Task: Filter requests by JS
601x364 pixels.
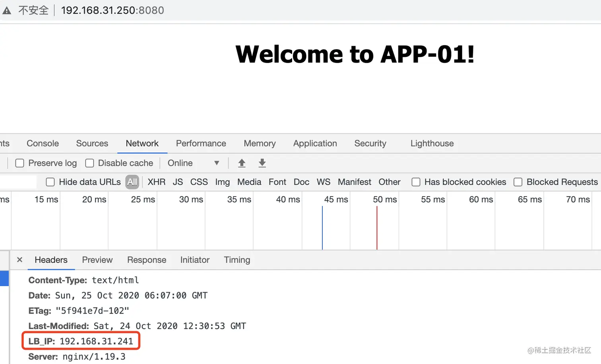Action: [178, 182]
